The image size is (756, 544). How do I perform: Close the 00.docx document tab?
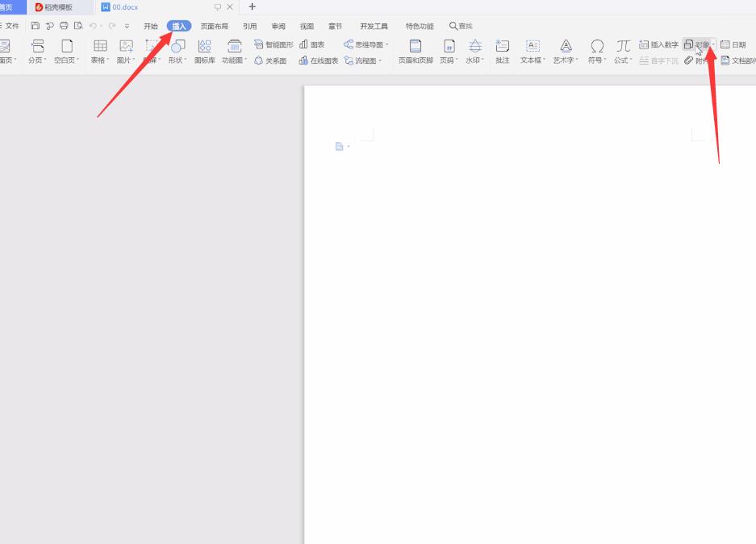(229, 6)
